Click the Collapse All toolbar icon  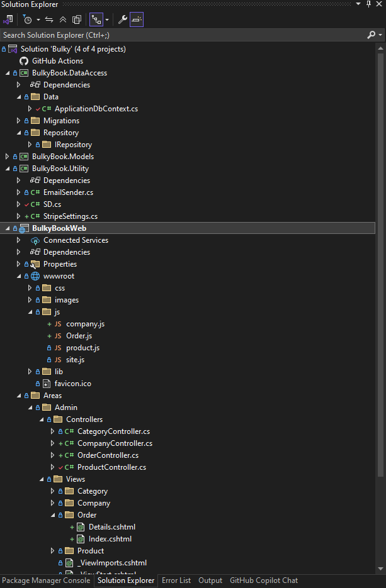63,19
